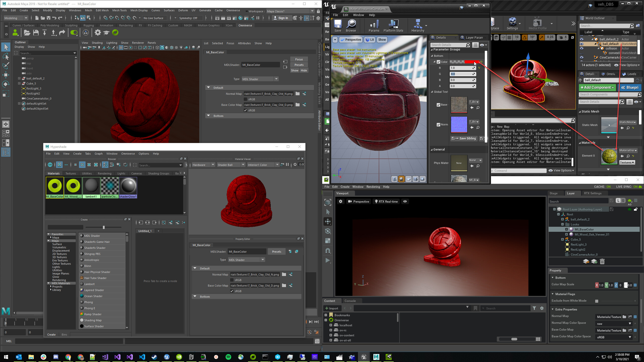
Task: Expand ball_default_2 in Maya Outliner
Action: click(x=19, y=78)
